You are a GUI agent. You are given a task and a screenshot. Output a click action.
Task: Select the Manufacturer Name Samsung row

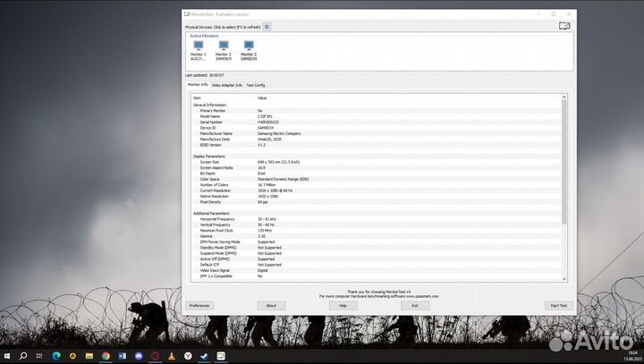pyautogui.click(x=377, y=133)
